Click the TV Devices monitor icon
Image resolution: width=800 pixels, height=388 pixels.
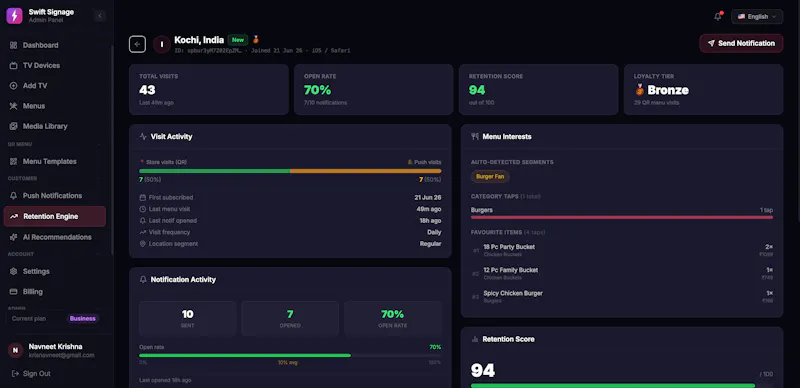tap(14, 66)
